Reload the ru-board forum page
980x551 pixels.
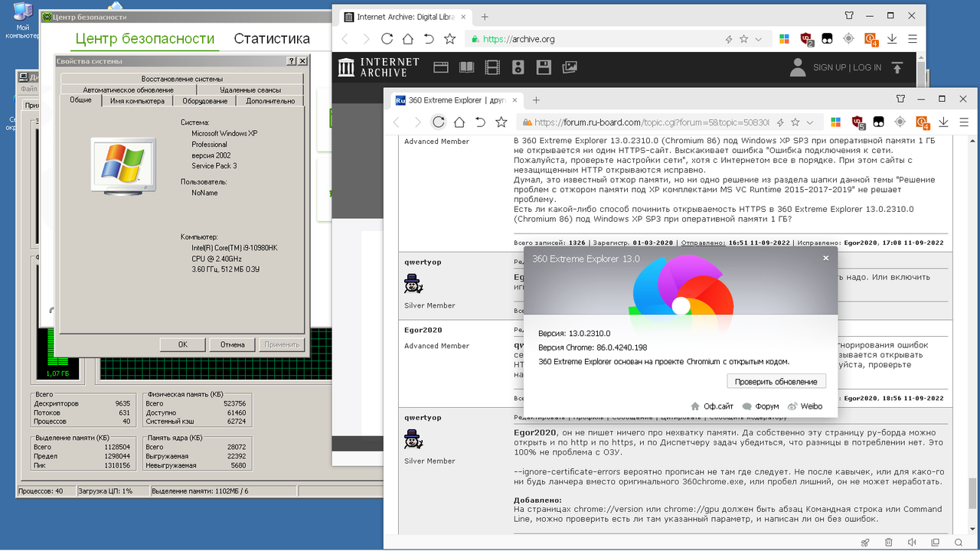[439, 122]
